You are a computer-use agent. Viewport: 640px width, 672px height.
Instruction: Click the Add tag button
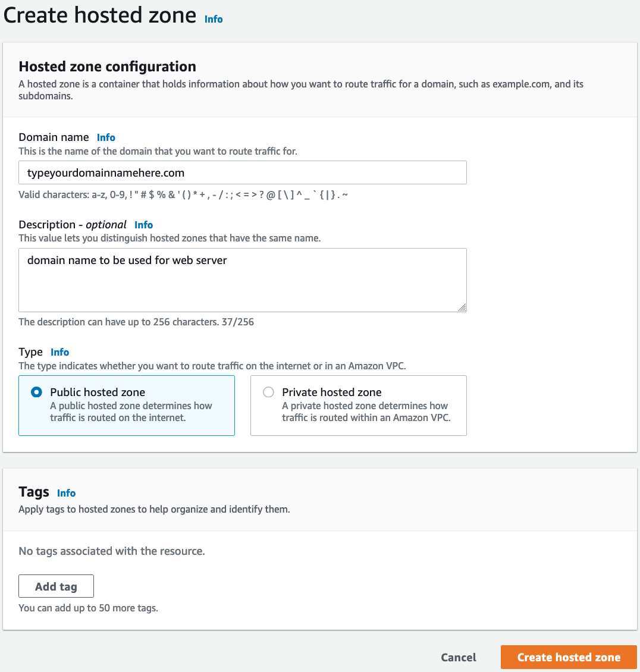(56, 586)
